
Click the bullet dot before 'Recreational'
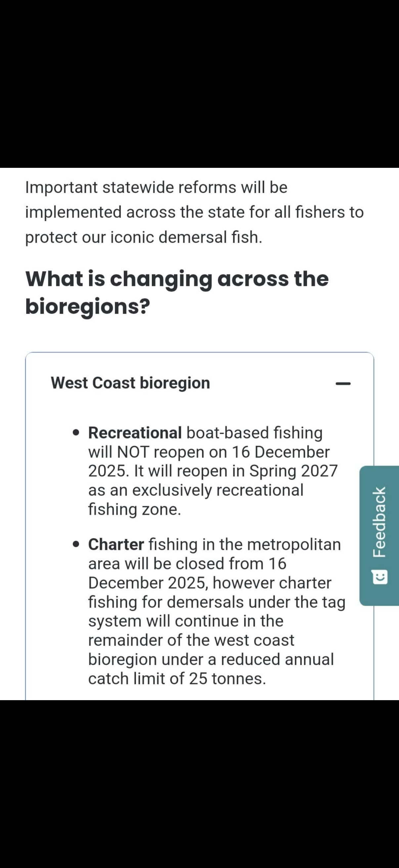tap(77, 433)
